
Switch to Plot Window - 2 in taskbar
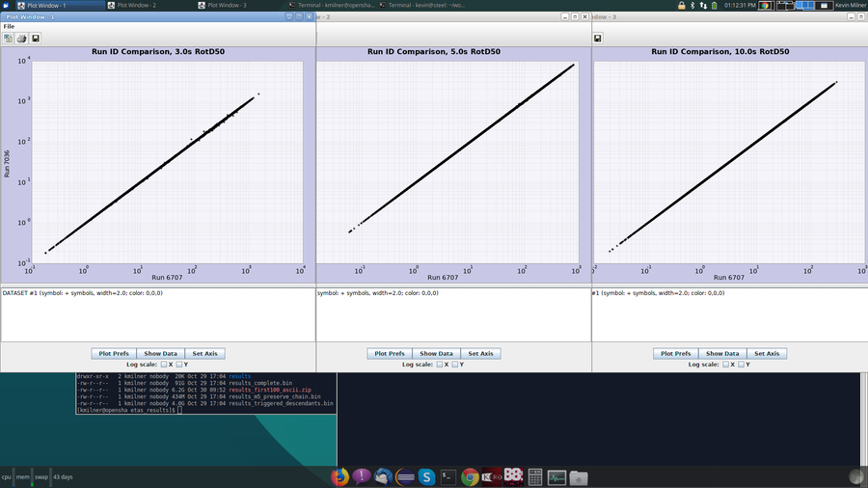(135, 6)
